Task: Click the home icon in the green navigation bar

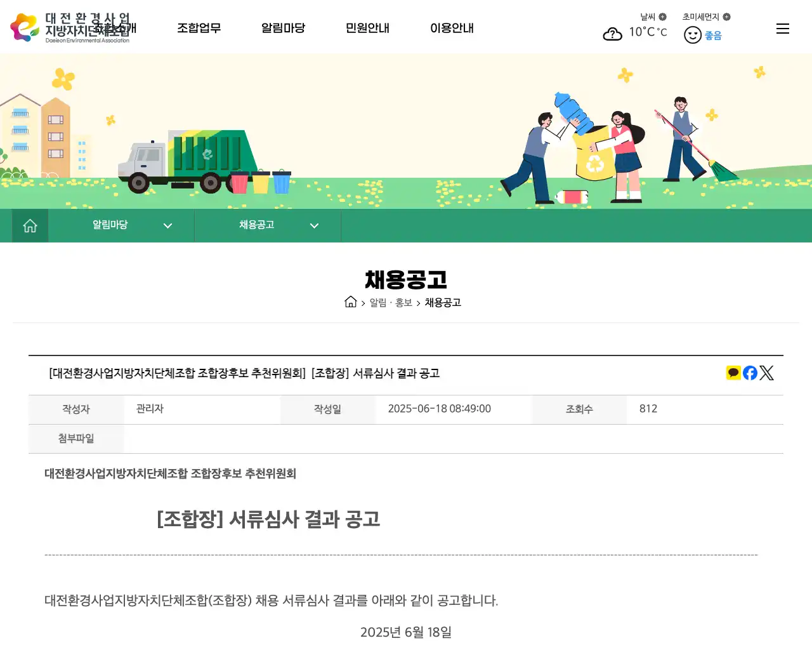Action: pos(30,225)
